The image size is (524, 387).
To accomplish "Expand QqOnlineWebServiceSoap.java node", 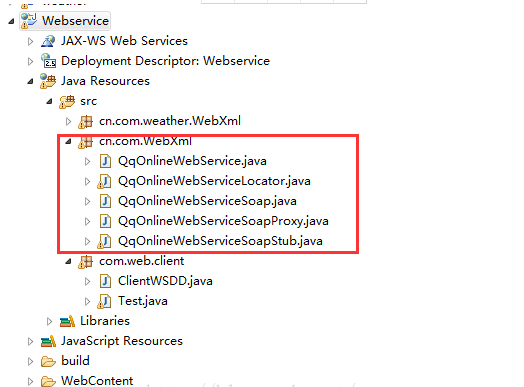I will 88,202.
